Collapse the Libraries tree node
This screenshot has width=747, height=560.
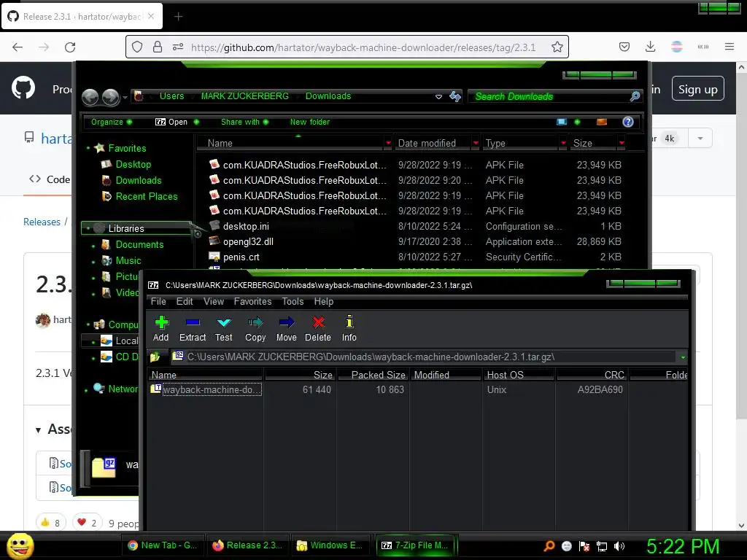pos(88,228)
